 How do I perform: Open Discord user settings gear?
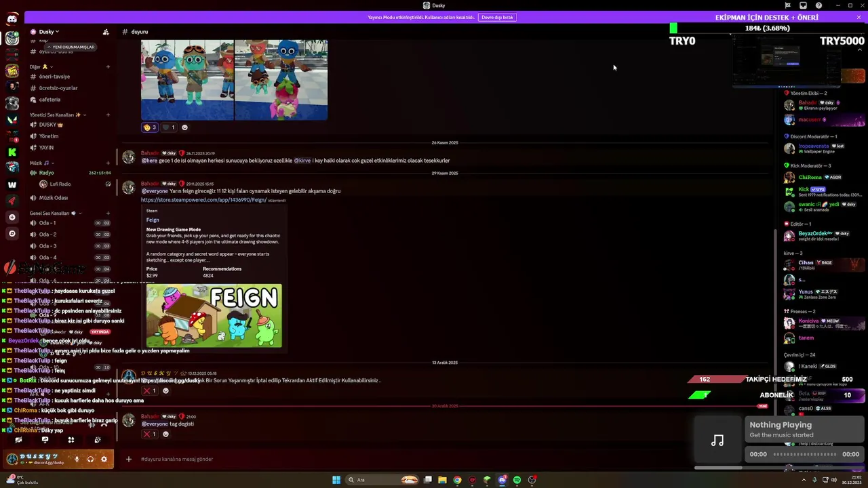pos(104,459)
